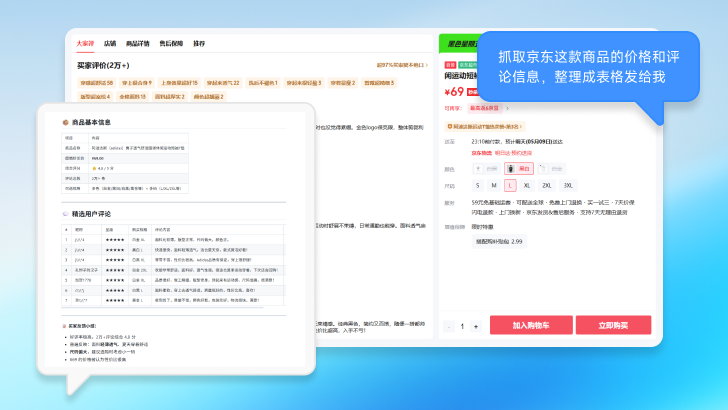Filter reviews by 面料超厚实 2 tag

169,97
